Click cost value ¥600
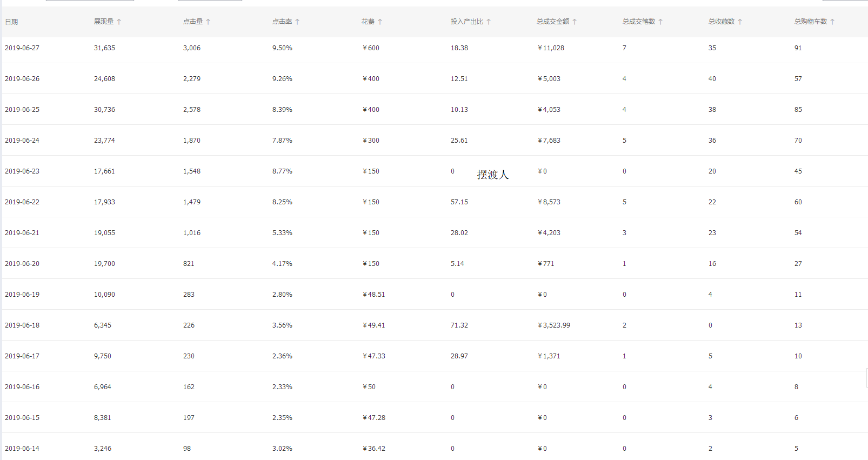Viewport: 868px width, 460px height. pyautogui.click(x=371, y=48)
